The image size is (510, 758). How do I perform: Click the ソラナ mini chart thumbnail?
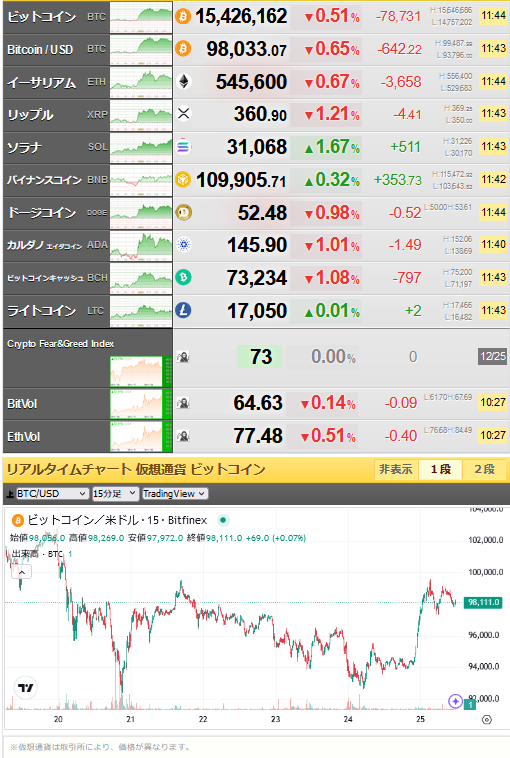click(x=141, y=147)
